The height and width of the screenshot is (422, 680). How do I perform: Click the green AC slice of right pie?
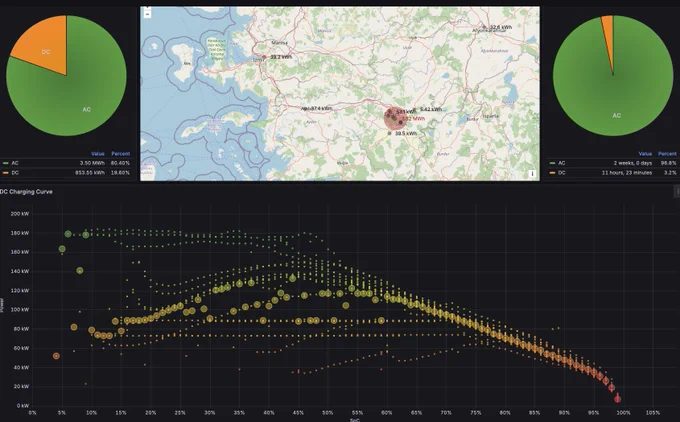pyautogui.click(x=616, y=100)
